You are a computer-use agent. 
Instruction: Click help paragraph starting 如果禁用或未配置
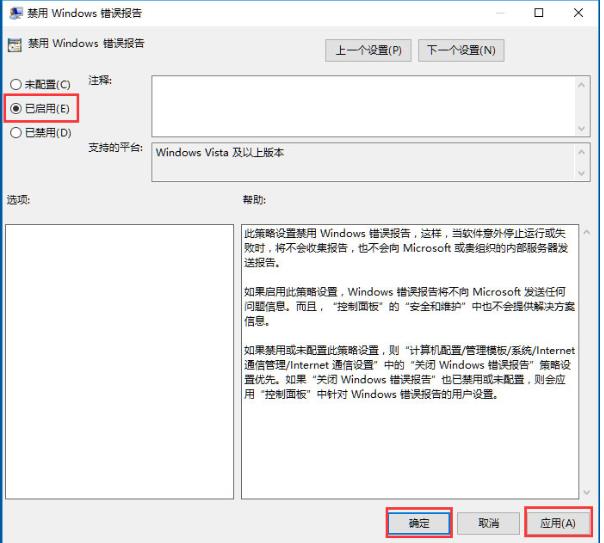click(409, 372)
